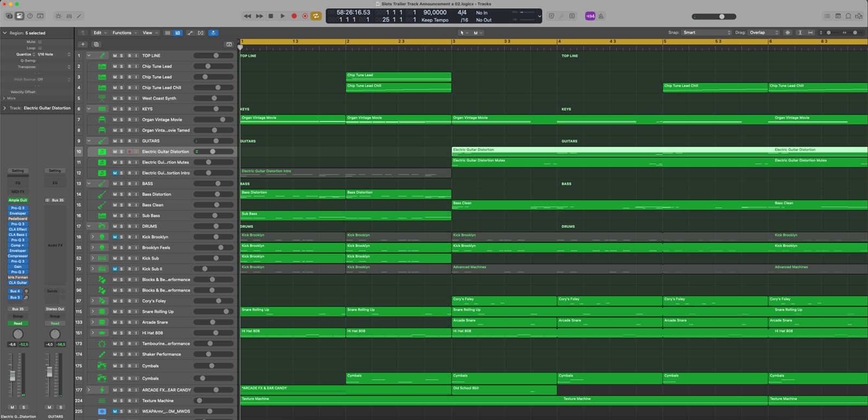Viewport: 868px width, 420px height.
Task: Open the Drag mode dropdown set to Overlap
Action: 764,33
